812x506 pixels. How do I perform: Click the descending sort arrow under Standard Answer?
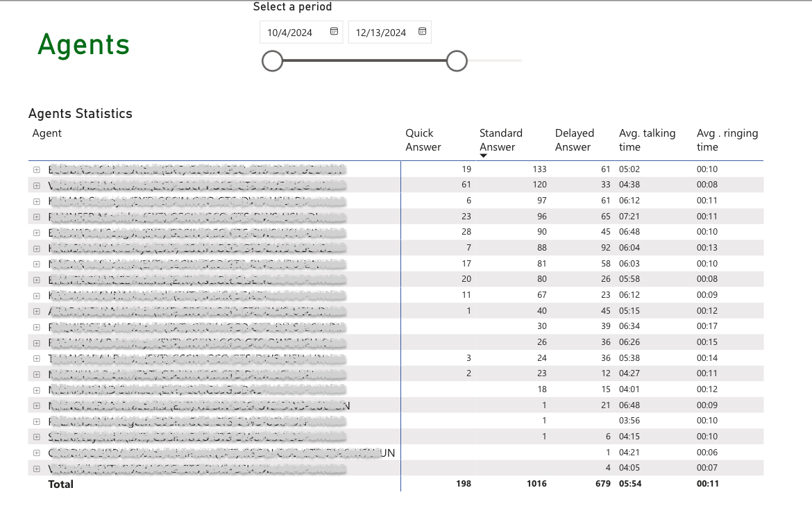[x=484, y=155]
